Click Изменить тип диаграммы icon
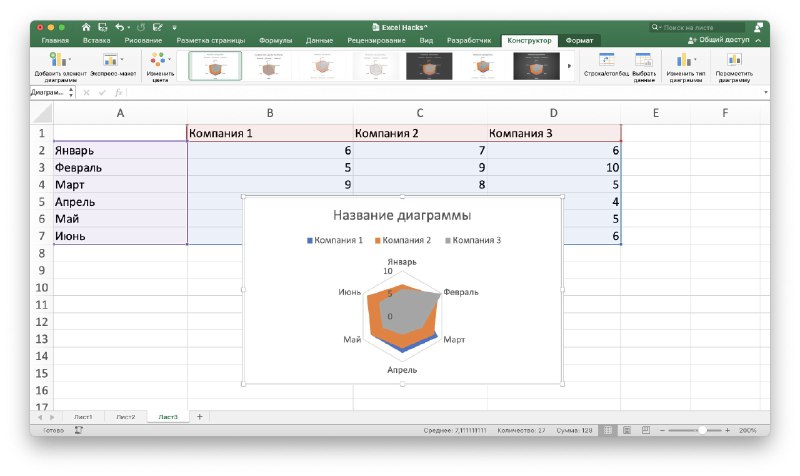 [684, 60]
